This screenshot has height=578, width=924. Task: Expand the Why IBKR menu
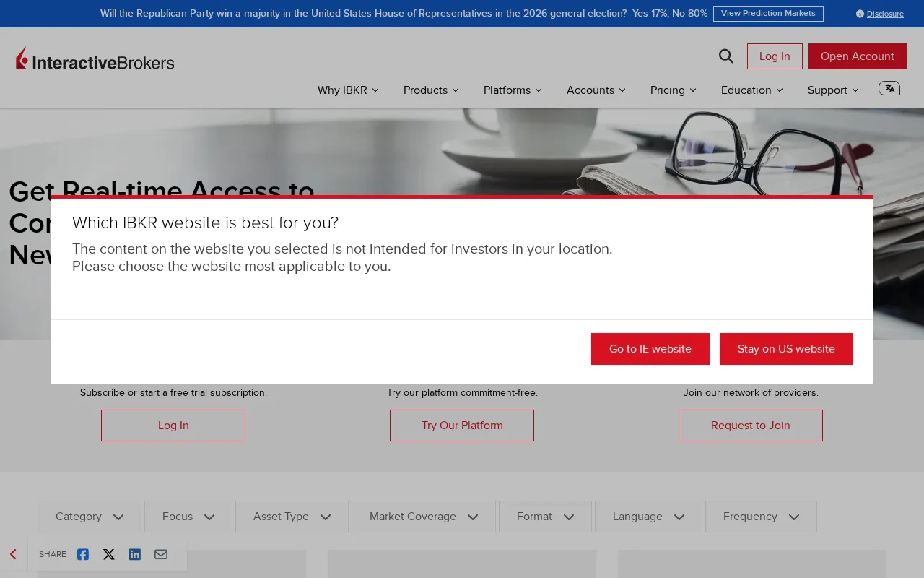point(348,90)
